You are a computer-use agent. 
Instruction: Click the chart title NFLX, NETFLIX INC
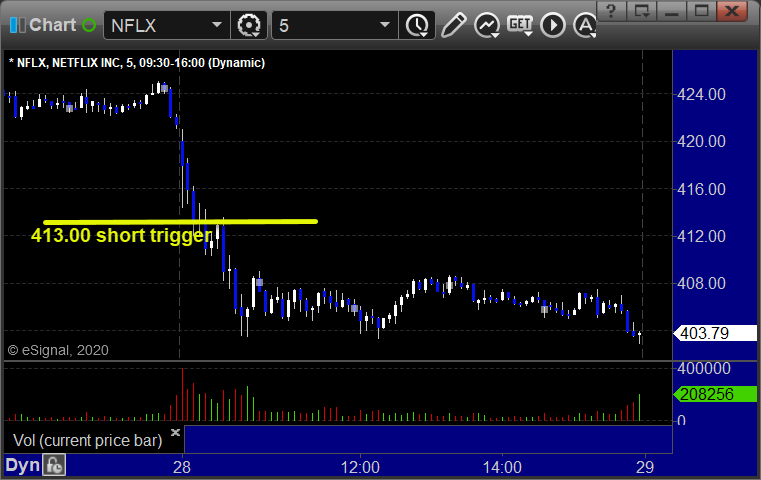click(137, 63)
